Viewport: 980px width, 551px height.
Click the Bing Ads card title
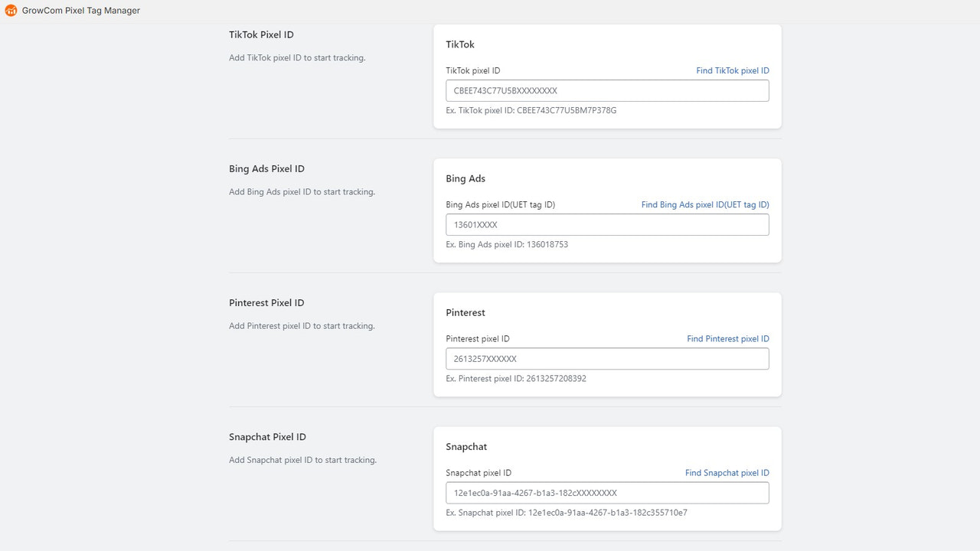[x=465, y=178]
